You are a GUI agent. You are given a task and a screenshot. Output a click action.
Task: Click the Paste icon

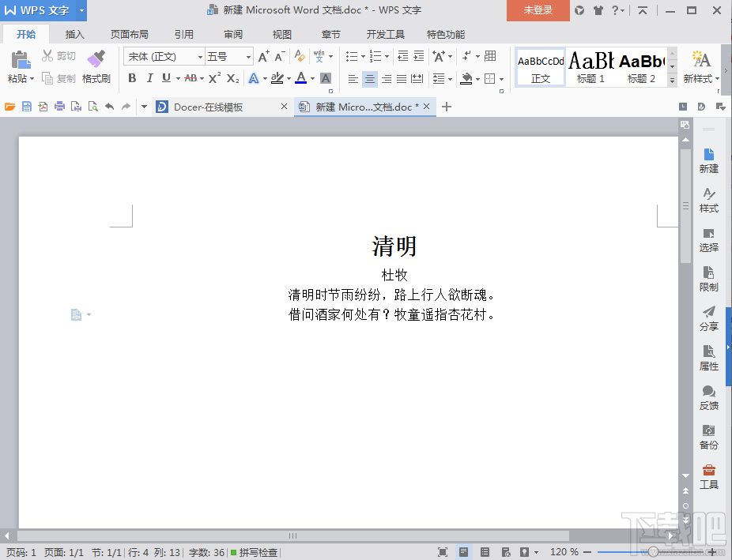pos(20,64)
